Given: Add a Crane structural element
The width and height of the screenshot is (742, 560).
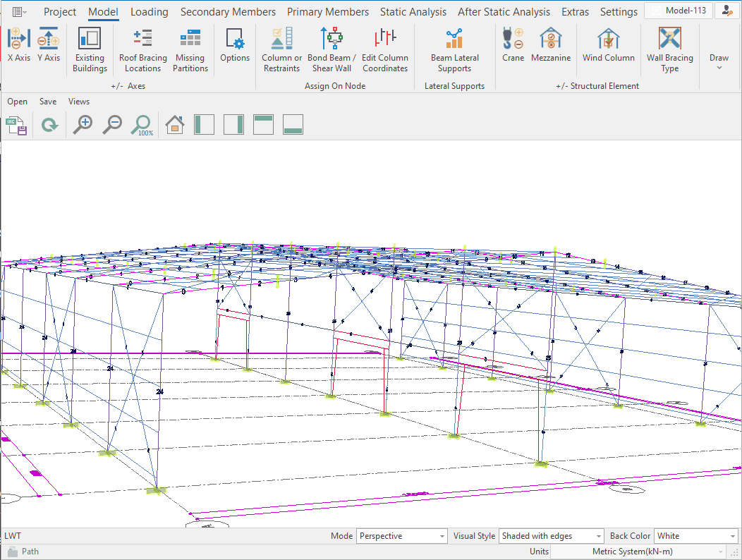Looking at the screenshot, I should pyautogui.click(x=513, y=39).
